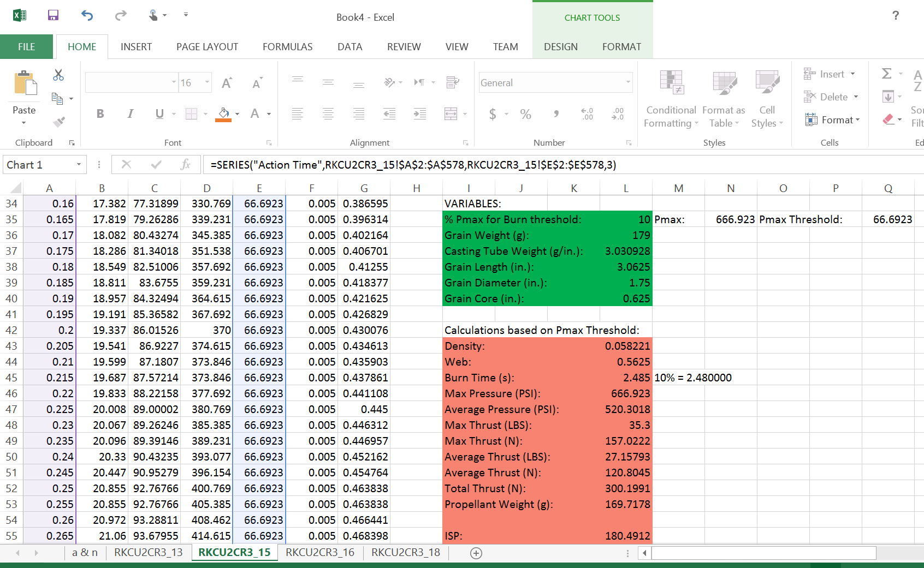Open the font size dropdown
This screenshot has width=924, height=568.
(x=206, y=82)
